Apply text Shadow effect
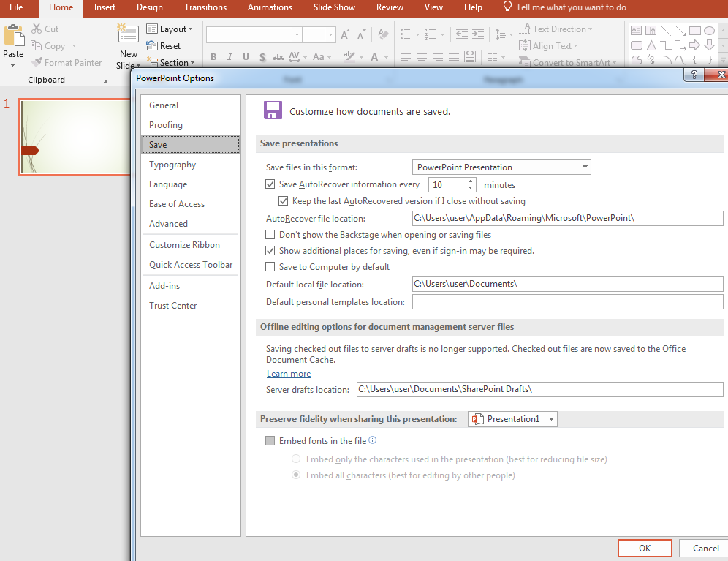This screenshot has height=561, width=728. [x=262, y=57]
